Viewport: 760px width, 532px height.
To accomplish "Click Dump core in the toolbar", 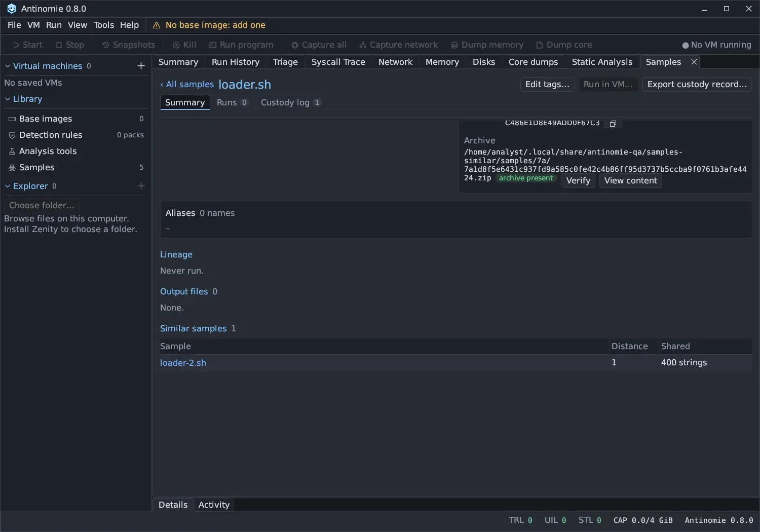I will pyautogui.click(x=564, y=45).
